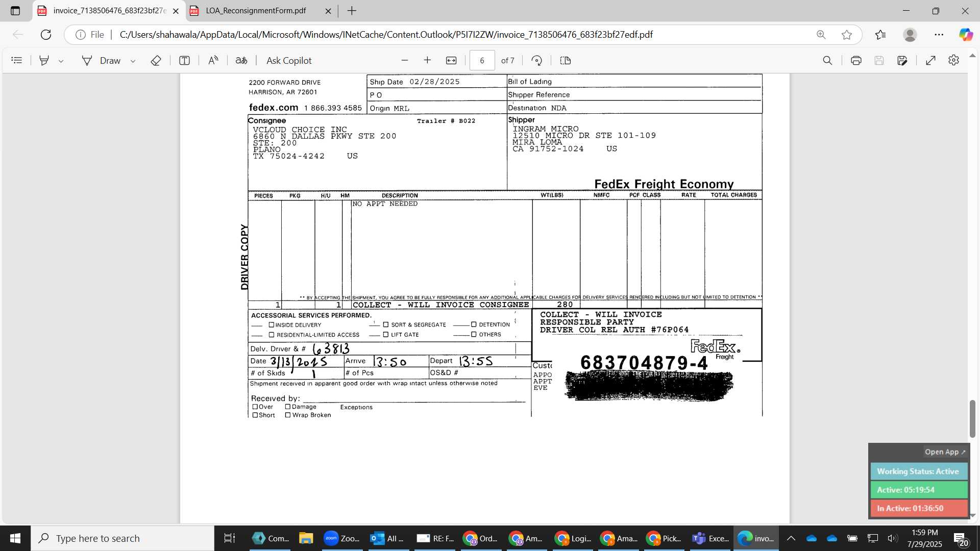Click the Working Status: Active bar
Viewport: 980px width, 551px height.
[919, 471]
